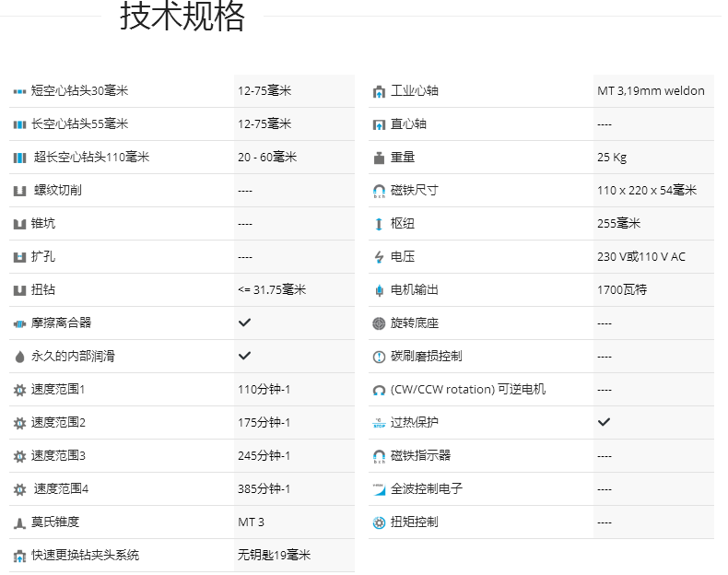Click the lightning icon beside 电压
Image resolution: width=728 pixels, height=575 pixels.
tap(379, 257)
